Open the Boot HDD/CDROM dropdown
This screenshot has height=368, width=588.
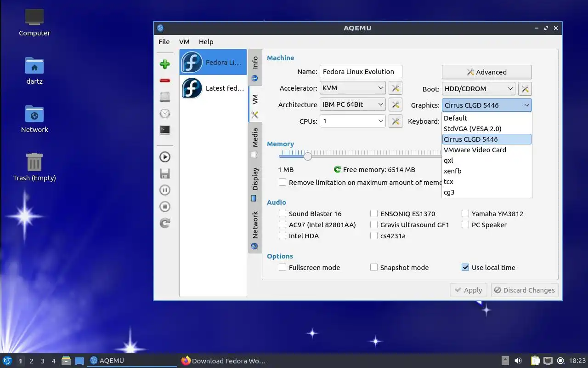tap(478, 89)
